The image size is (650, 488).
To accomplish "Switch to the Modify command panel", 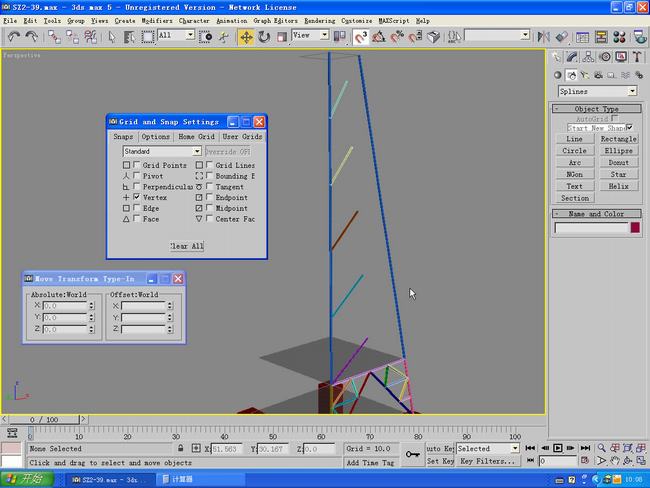I will (572, 57).
